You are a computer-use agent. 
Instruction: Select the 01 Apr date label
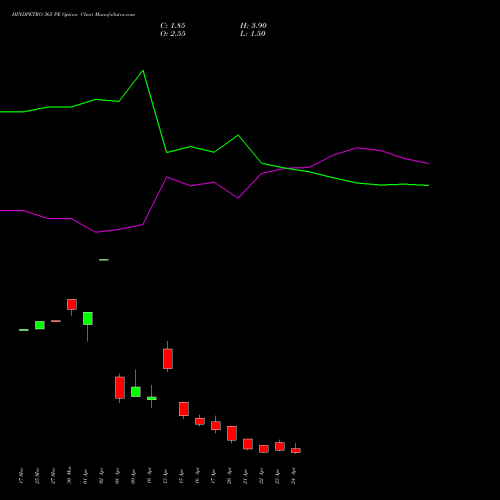click(x=85, y=476)
